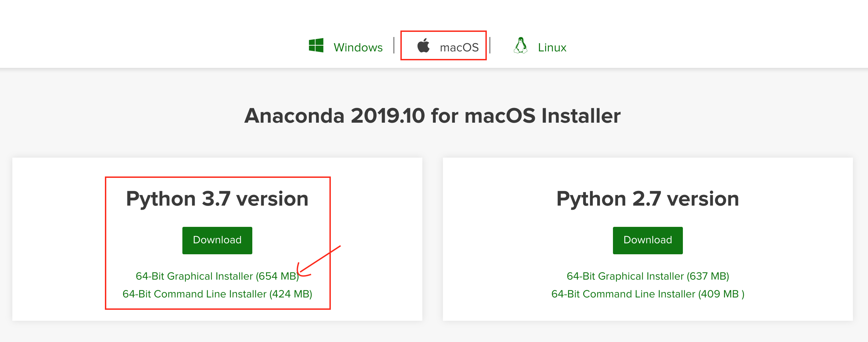868x342 pixels.
Task: Click the Python 2.7 version heading
Action: tap(648, 199)
